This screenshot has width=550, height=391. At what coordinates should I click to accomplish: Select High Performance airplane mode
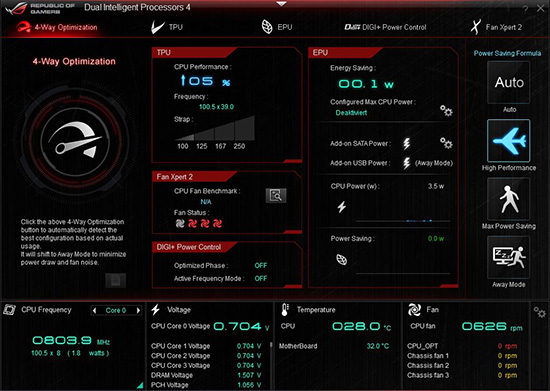[508, 141]
